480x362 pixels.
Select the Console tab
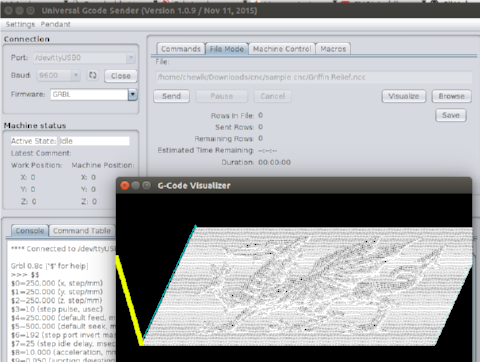coord(30,231)
